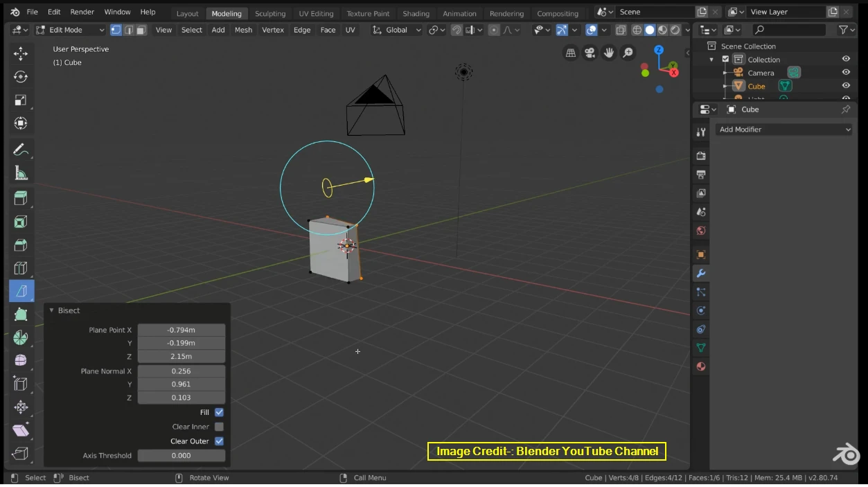Viewport: 868px width, 487px height.
Task: Open the Mesh menu
Action: tap(243, 30)
